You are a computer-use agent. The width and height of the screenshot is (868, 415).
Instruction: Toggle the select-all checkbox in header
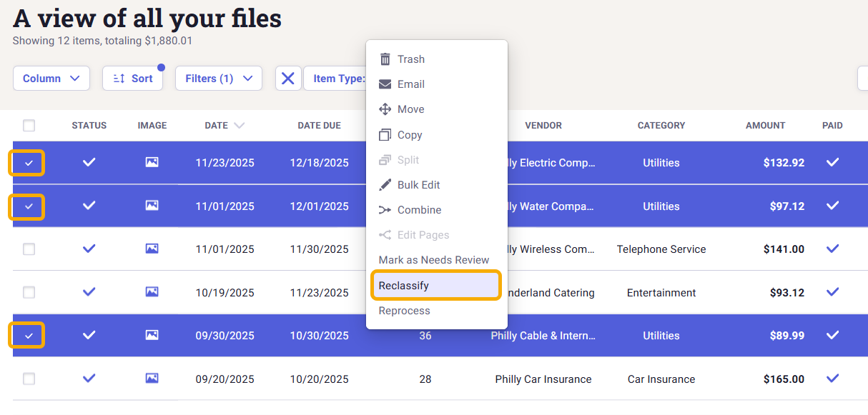point(29,126)
